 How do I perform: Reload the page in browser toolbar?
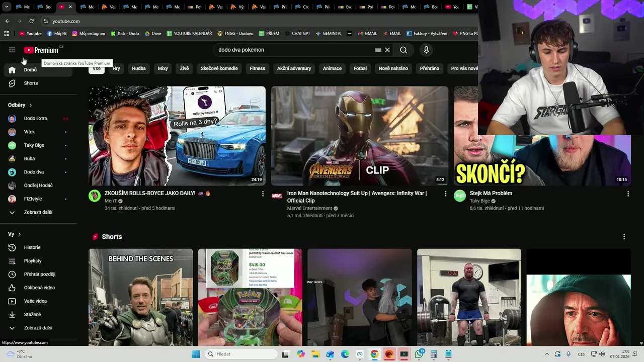pyautogui.click(x=31, y=21)
